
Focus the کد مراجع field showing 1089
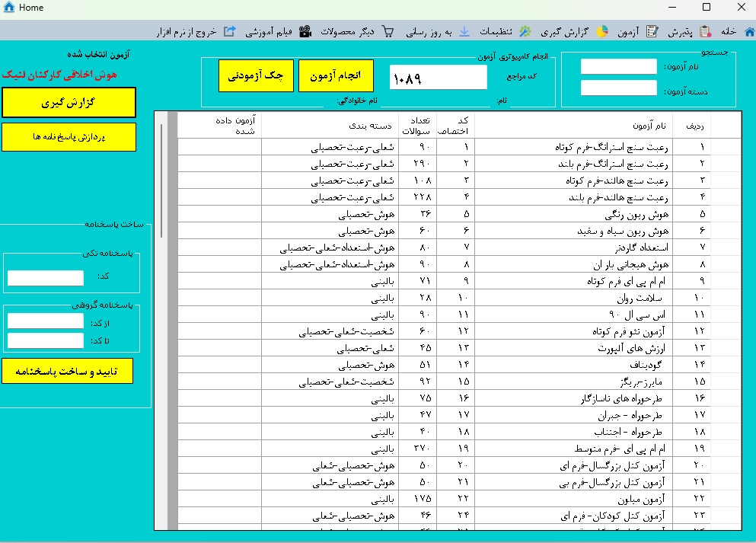(x=438, y=77)
